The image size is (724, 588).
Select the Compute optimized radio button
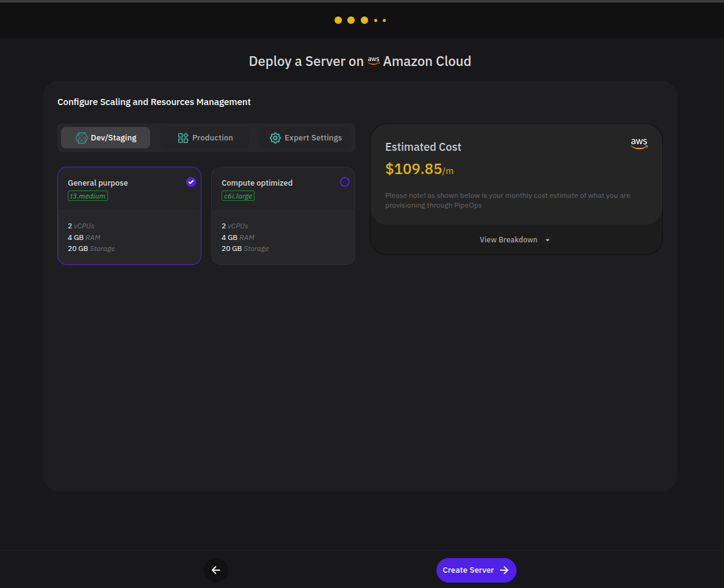pos(344,182)
